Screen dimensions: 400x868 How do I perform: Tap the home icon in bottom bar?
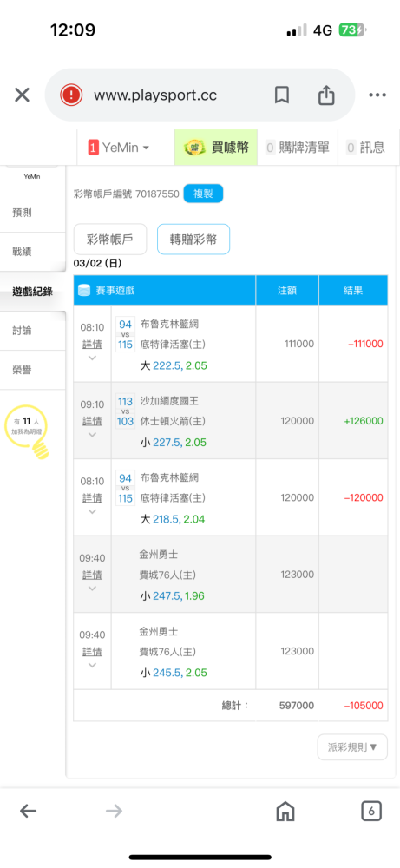[x=285, y=812]
